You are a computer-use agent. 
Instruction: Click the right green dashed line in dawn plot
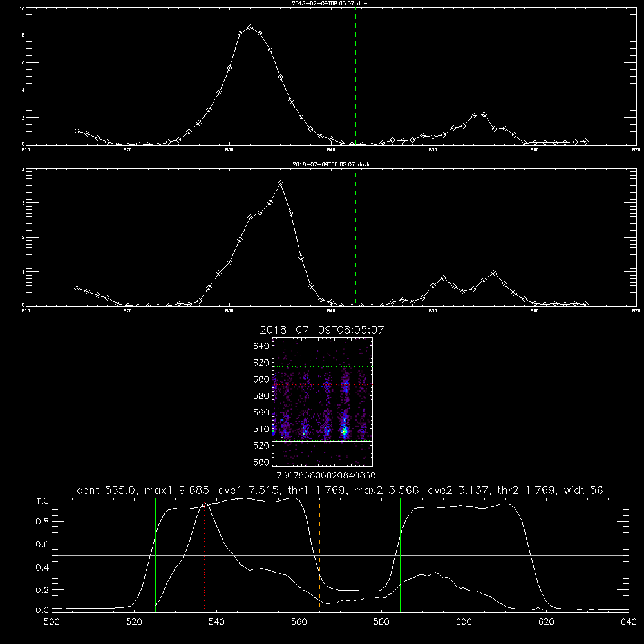point(355,76)
